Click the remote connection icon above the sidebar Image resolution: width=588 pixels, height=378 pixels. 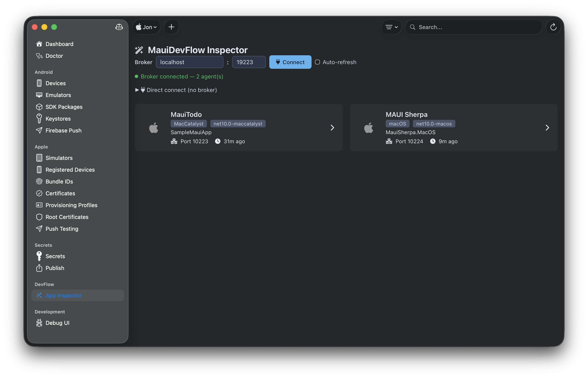pyautogui.click(x=119, y=27)
